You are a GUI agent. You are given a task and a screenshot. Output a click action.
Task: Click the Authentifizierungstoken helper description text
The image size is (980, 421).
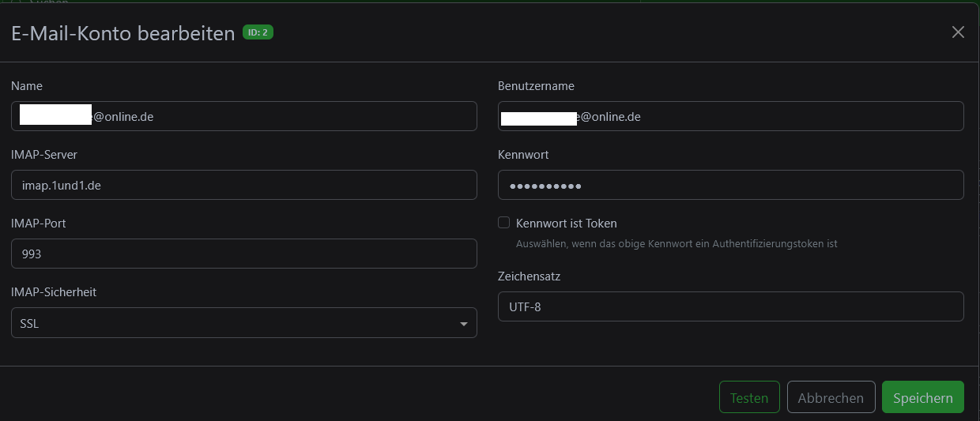676,244
